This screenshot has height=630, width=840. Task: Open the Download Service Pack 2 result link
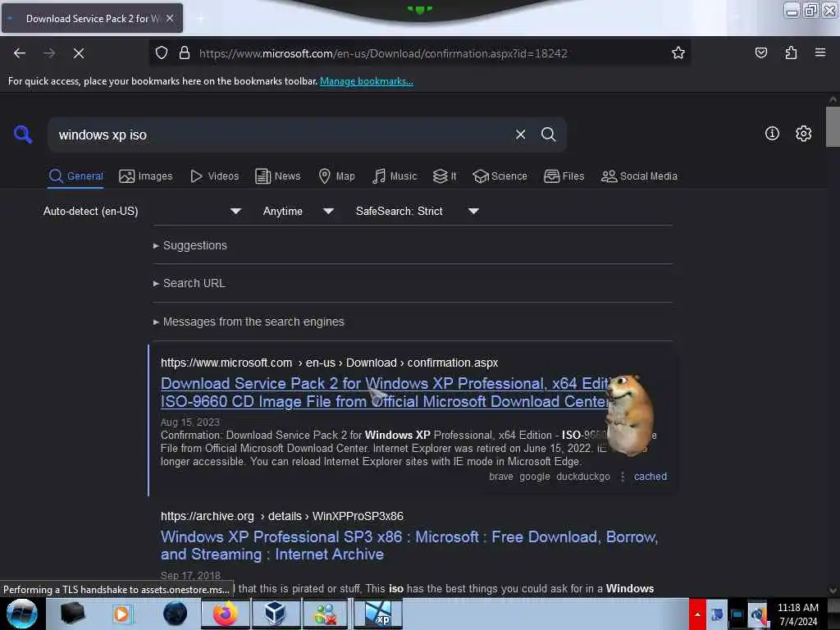click(385, 392)
